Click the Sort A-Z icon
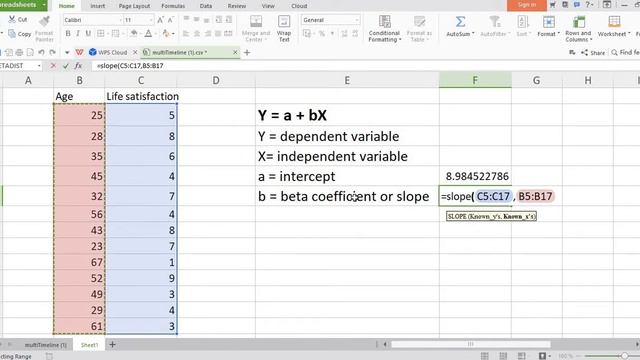 point(522,22)
